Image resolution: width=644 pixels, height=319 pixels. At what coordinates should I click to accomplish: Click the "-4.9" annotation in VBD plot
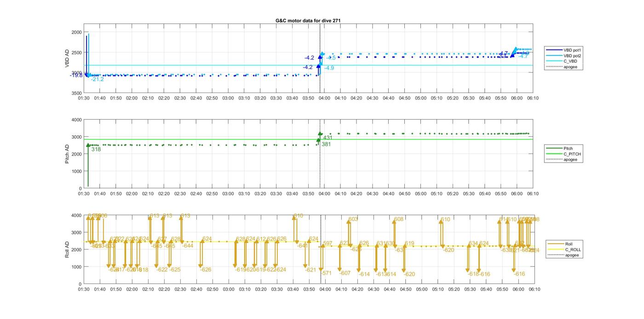[x=329, y=68]
